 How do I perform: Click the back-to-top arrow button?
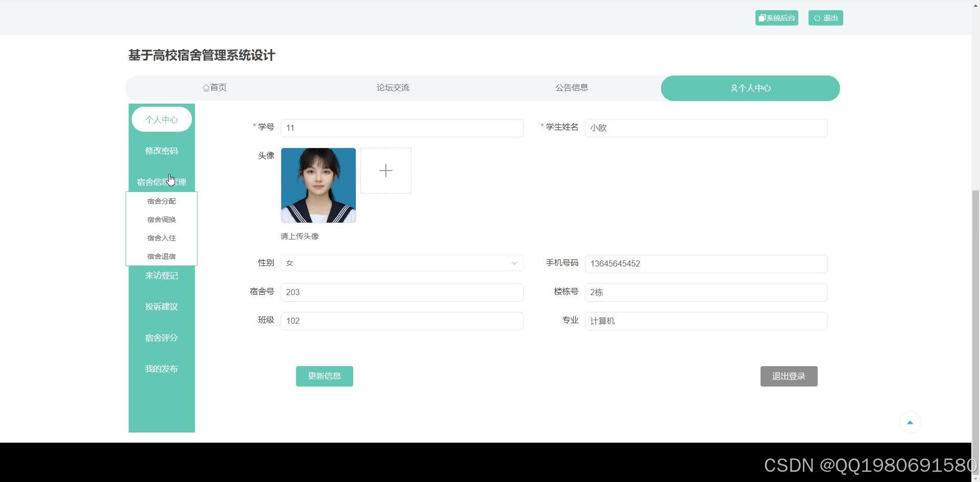(x=910, y=422)
